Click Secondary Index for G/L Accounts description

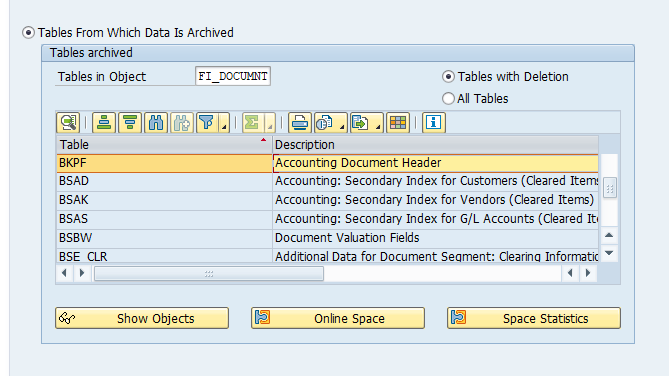click(x=436, y=219)
